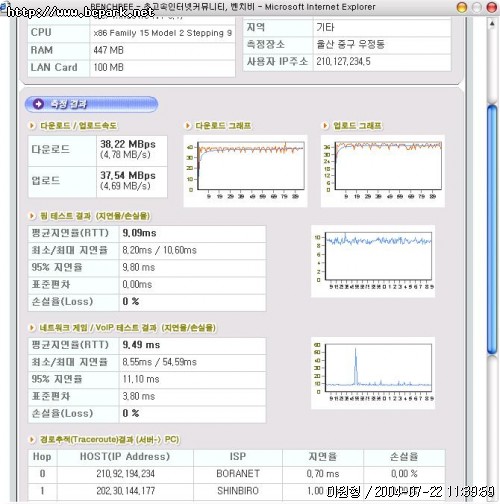Select the 0.00ms standard deviation value
Screen dimensions: 500x504
tap(137, 285)
